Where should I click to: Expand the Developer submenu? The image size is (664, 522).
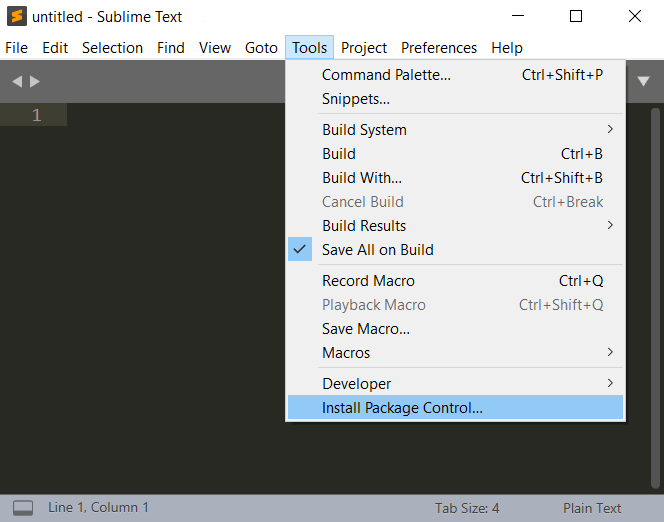(455, 384)
